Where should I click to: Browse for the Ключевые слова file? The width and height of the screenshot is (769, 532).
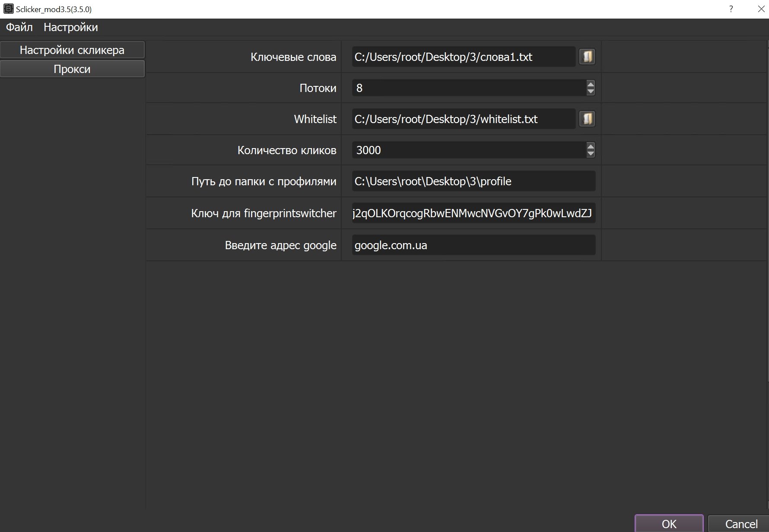click(587, 57)
